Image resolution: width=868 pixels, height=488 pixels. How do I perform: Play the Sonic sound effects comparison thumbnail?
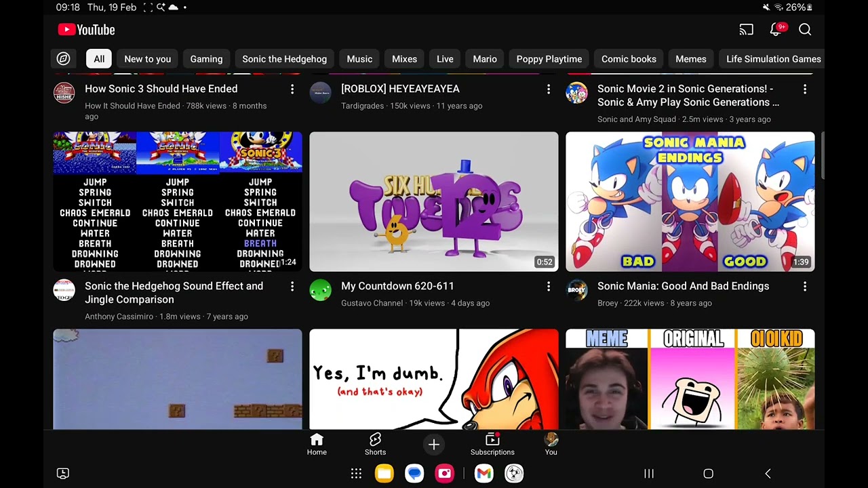click(x=178, y=201)
